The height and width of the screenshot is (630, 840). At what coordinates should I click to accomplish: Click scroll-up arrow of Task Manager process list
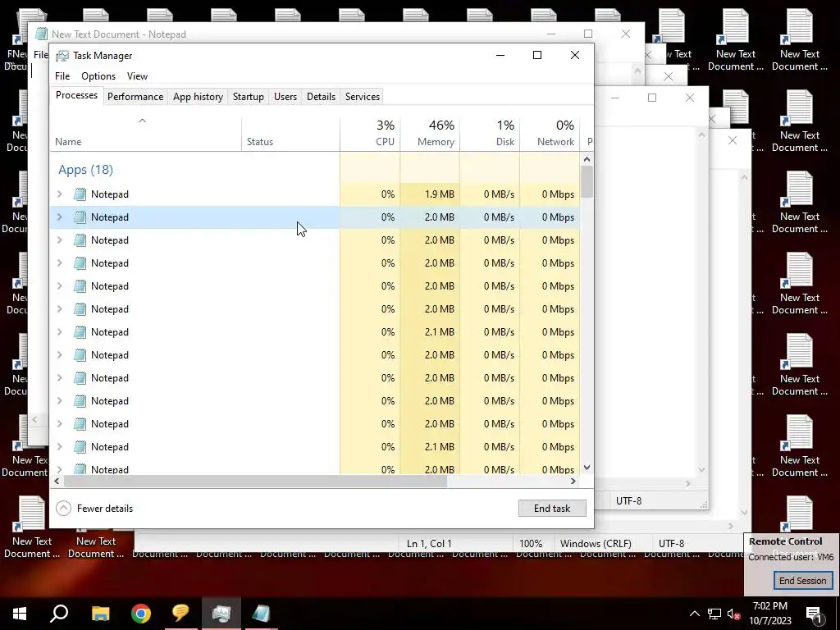(587, 159)
